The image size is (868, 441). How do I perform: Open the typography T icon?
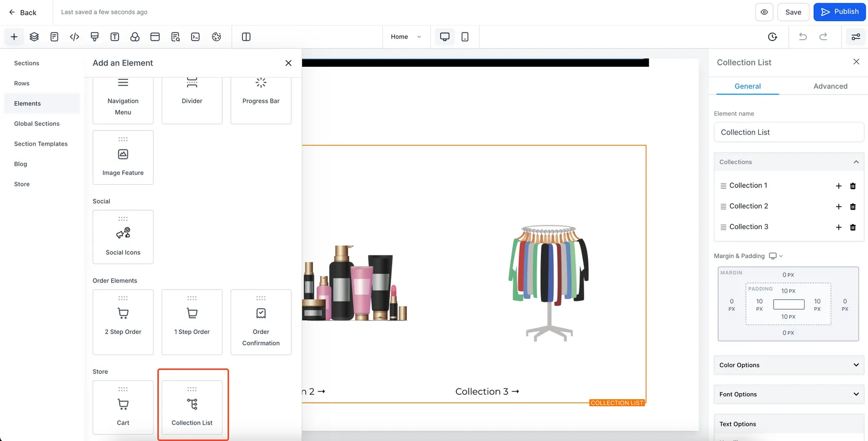(114, 37)
